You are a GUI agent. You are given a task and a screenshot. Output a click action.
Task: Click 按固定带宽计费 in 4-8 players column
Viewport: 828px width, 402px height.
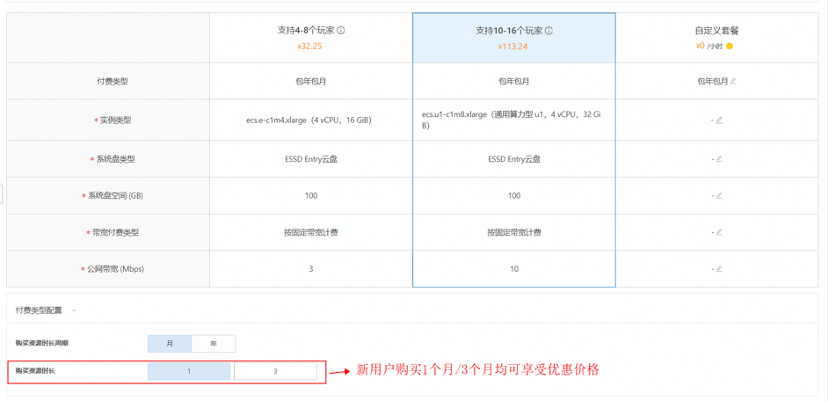point(310,232)
